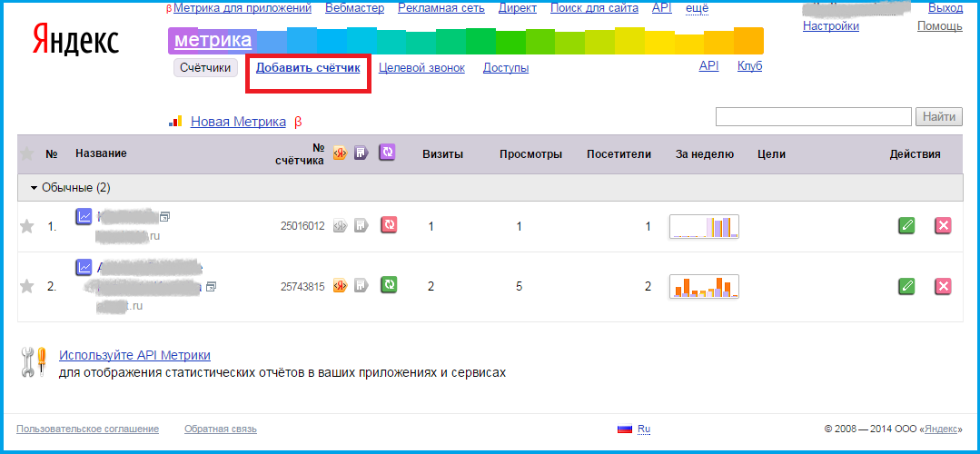Click the Визиты column header
Image resolution: width=980 pixels, height=454 pixels.
coord(442,154)
